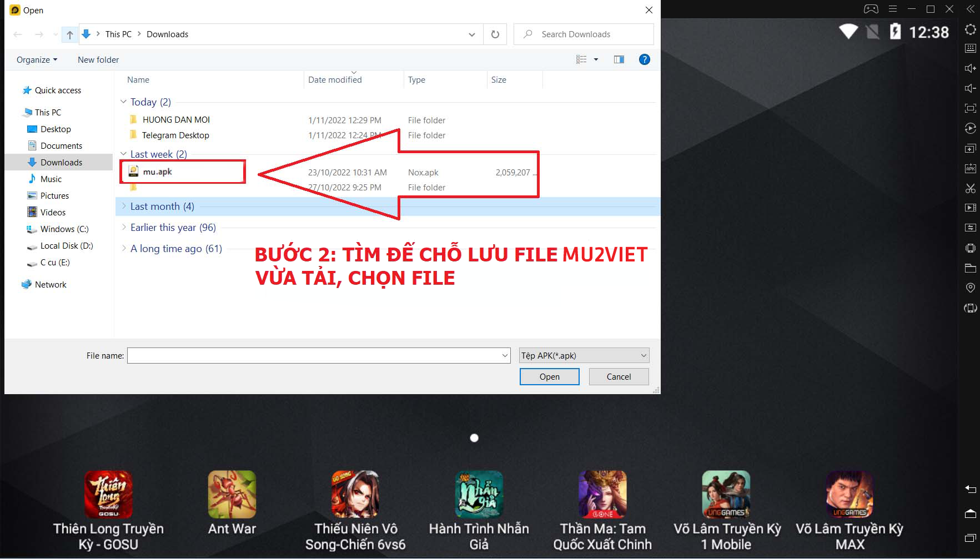Viewport: 980px width, 559px height.
Task: Click the view layout icon in the Open dialog
Action: click(581, 59)
